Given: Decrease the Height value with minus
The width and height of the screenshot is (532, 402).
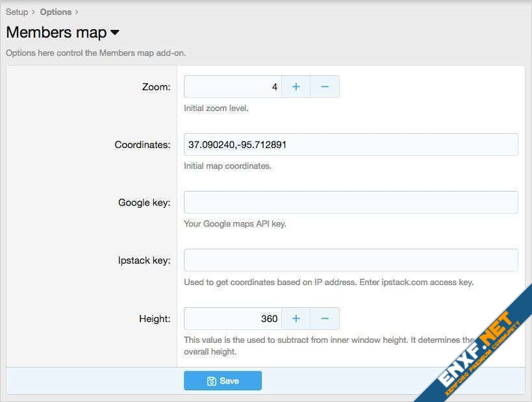Looking at the screenshot, I should (325, 319).
